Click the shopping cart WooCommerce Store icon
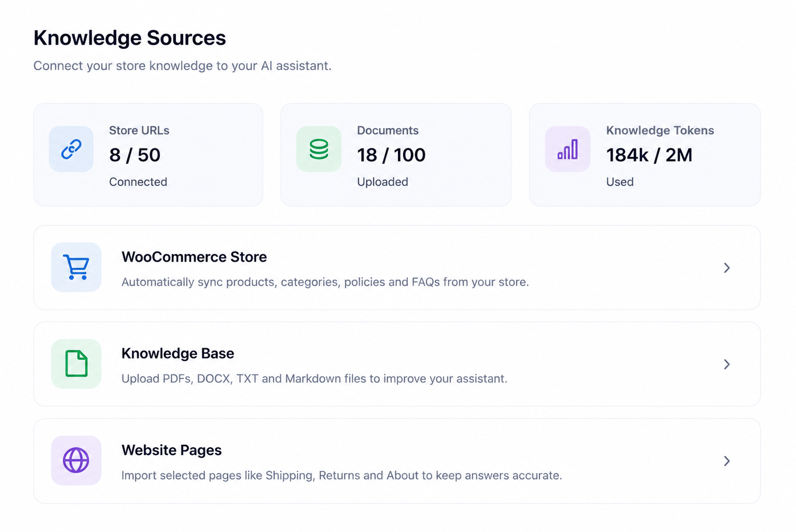The image size is (796, 532). (x=76, y=267)
